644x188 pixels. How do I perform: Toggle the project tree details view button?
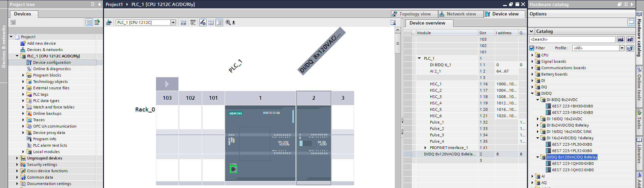click(89, 22)
